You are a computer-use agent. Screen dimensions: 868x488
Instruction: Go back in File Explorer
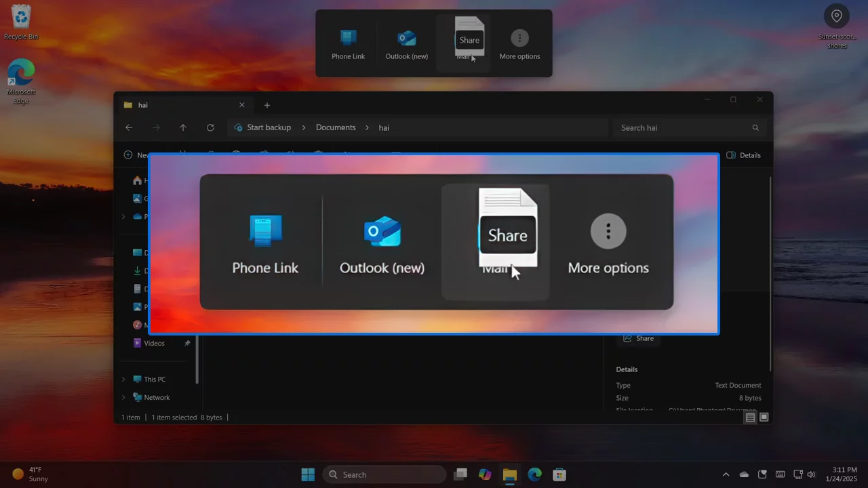(129, 127)
